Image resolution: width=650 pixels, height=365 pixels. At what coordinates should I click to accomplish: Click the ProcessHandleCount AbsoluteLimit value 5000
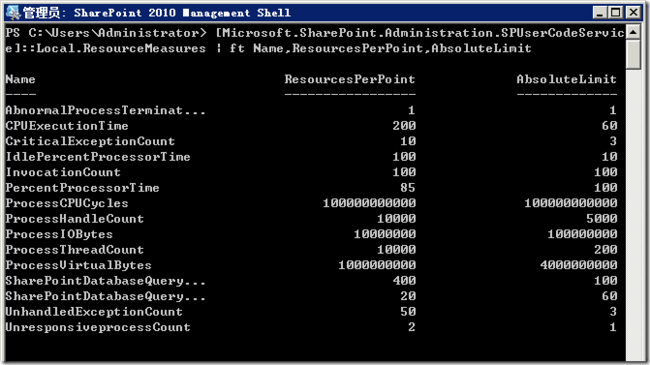(x=601, y=219)
